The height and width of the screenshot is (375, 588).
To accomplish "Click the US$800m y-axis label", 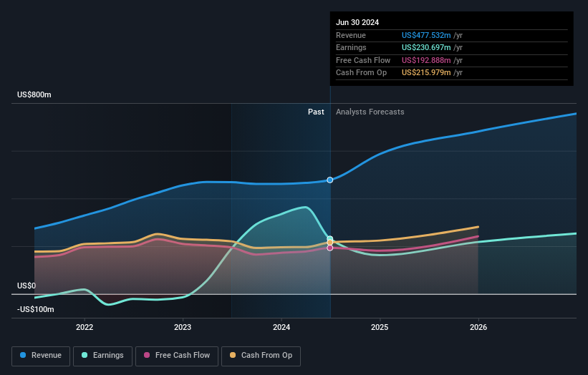I will tap(34, 94).
